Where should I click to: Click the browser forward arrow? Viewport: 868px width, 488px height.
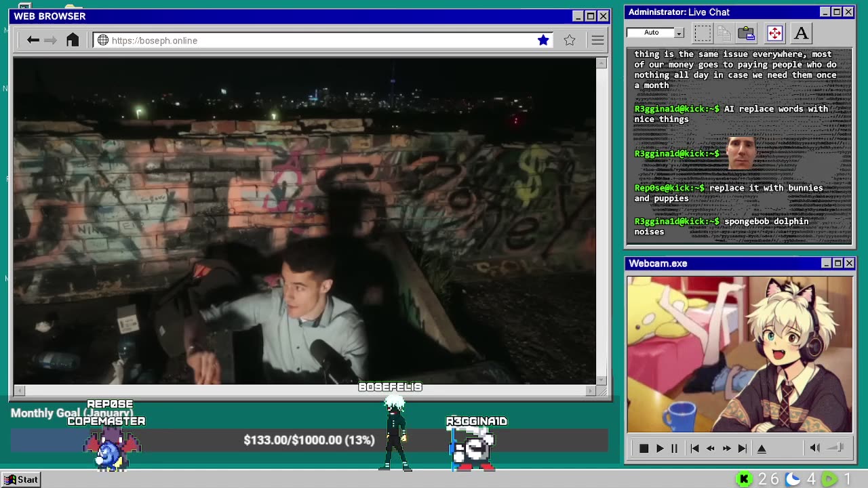tap(50, 40)
